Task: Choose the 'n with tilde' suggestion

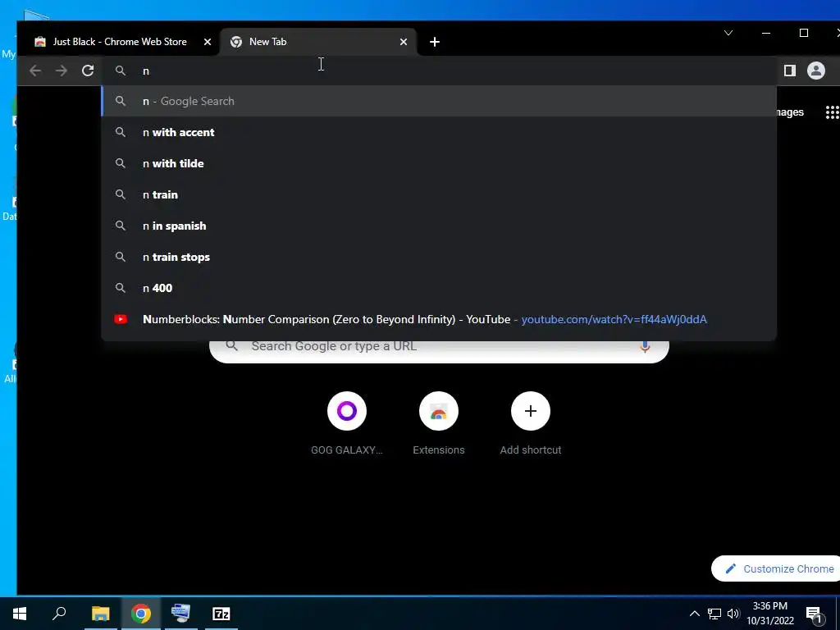Action: 439,163
